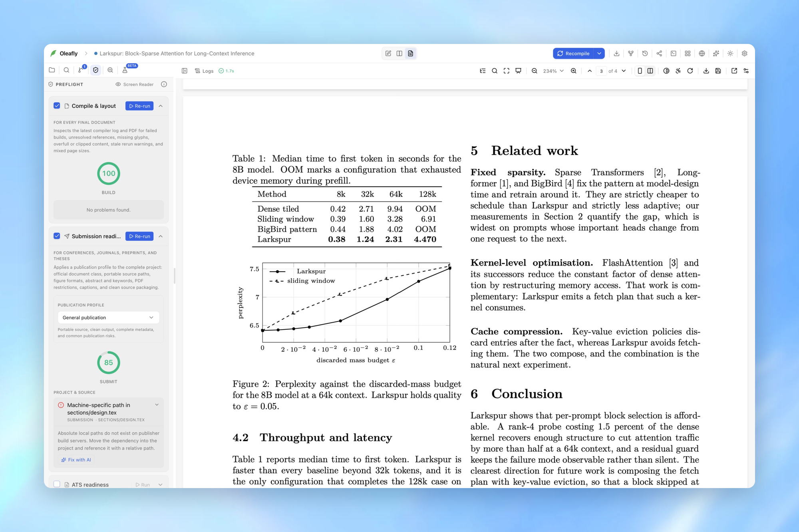Switch to two-page PDF layout
The height and width of the screenshot is (532, 799).
point(650,71)
